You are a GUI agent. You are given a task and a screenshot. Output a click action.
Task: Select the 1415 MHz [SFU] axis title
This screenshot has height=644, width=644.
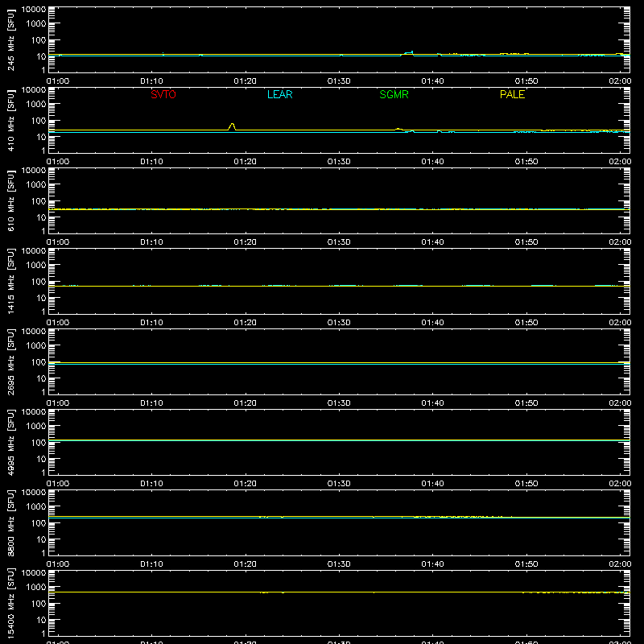(10, 282)
